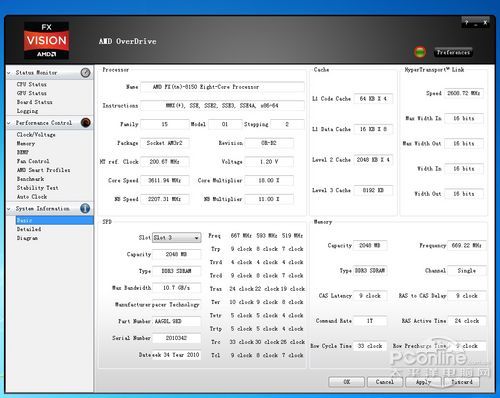Click the FX Vision AMD logo
Viewport: 500px width, 398px height.
tap(46, 41)
